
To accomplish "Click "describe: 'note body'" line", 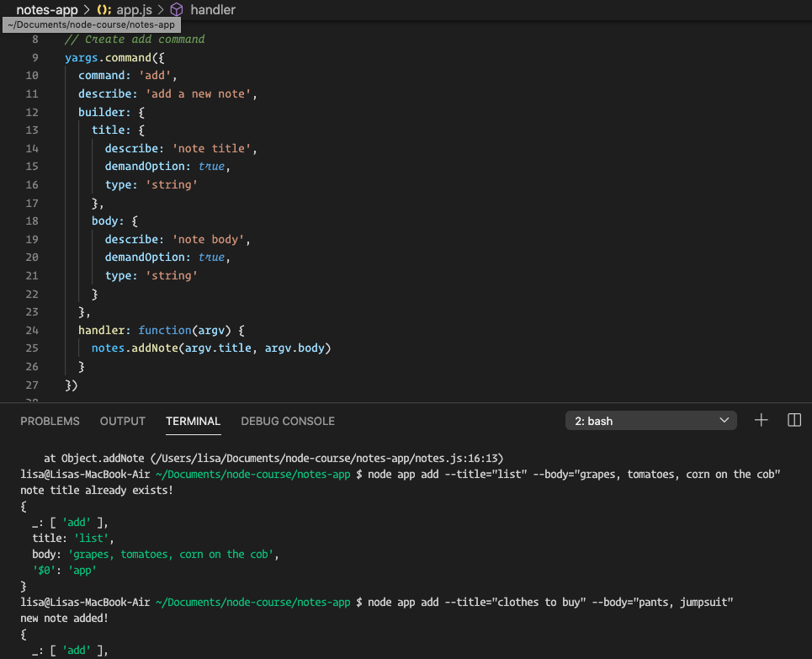I will pos(178,239).
